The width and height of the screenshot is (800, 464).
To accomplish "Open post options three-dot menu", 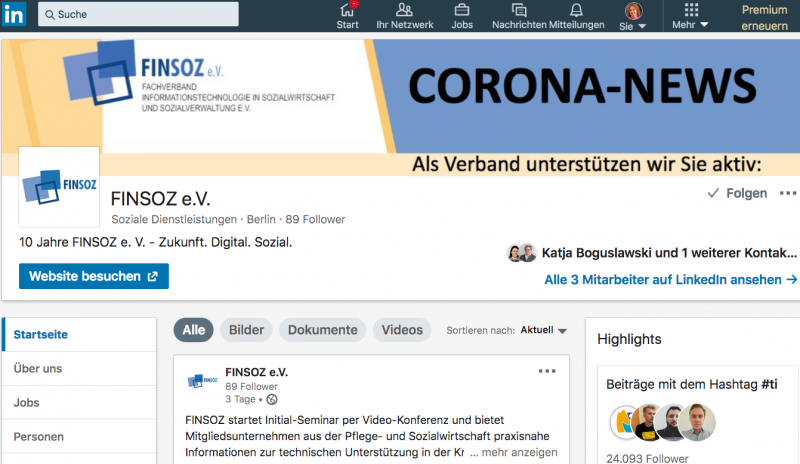I will [547, 371].
